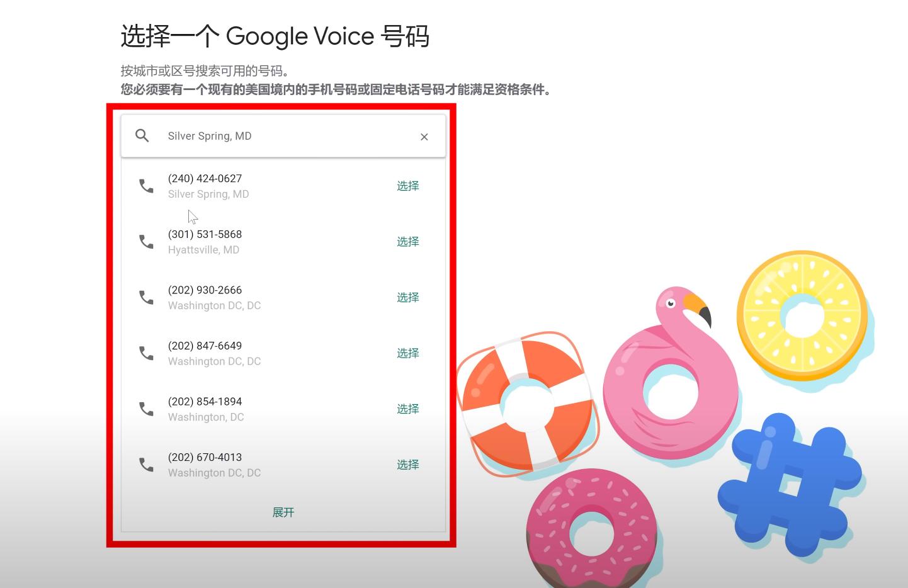This screenshot has width=908, height=588.
Task: Clear the Silver Spring search text
Action: tap(424, 137)
